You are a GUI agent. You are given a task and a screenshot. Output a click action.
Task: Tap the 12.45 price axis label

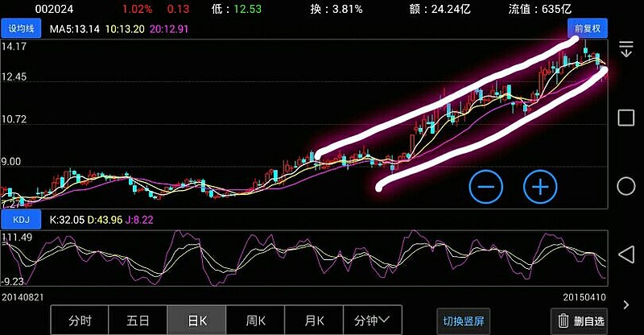point(14,77)
